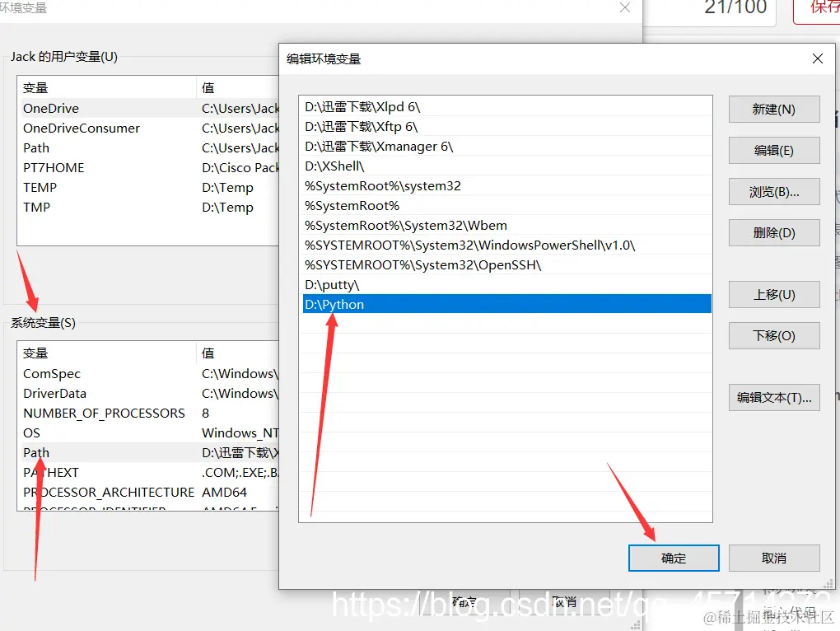
Task: Select the System32\OpenSSH\ path entry
Action: 506,265
